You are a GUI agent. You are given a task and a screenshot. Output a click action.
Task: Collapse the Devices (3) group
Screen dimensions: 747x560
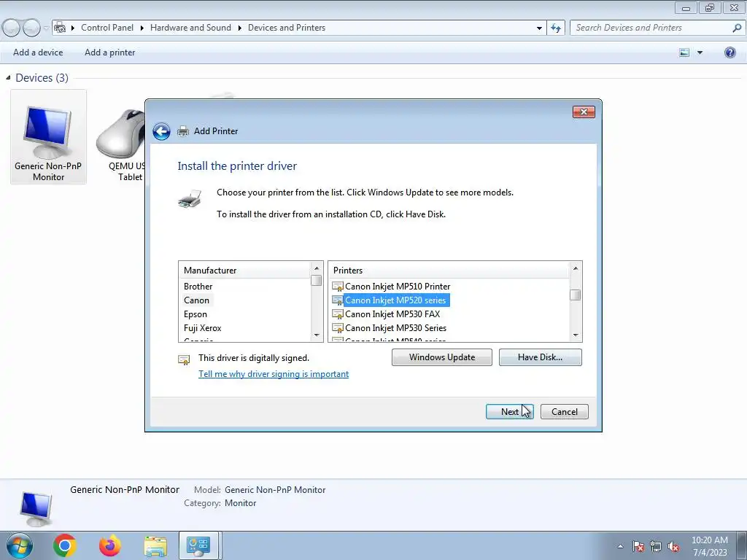tap(8, 77)
